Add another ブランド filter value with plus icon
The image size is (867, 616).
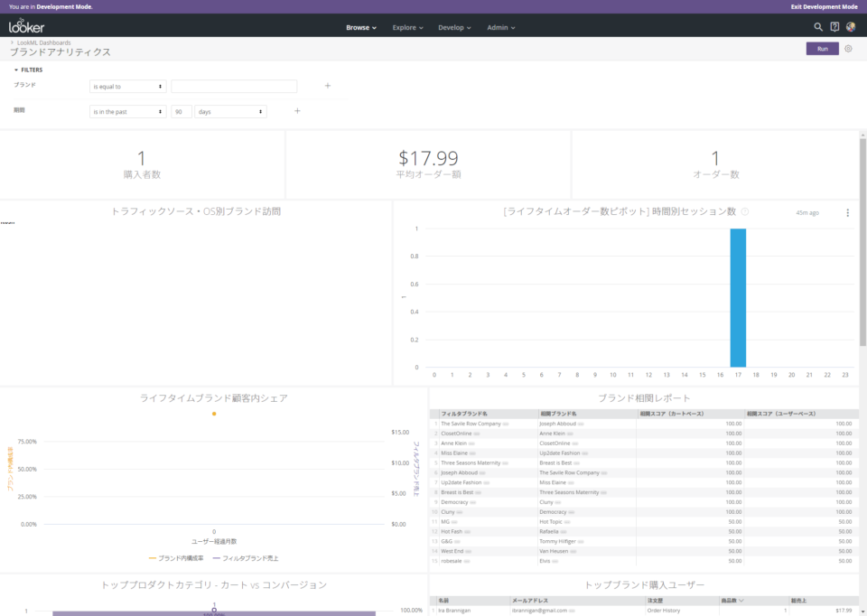pos(328,87)
